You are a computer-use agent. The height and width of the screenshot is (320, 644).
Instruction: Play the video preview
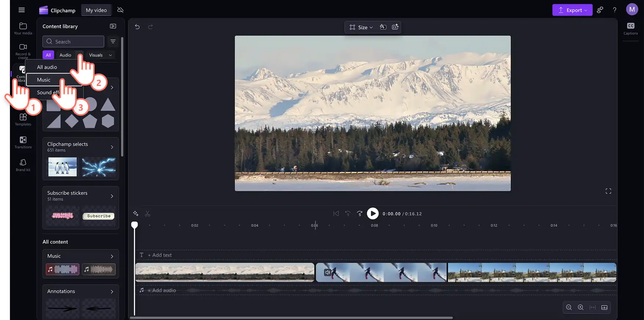[x=373, y=213]
